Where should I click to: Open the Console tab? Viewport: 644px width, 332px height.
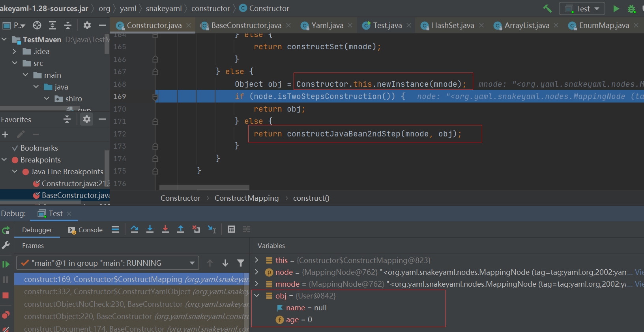[85, 230]
